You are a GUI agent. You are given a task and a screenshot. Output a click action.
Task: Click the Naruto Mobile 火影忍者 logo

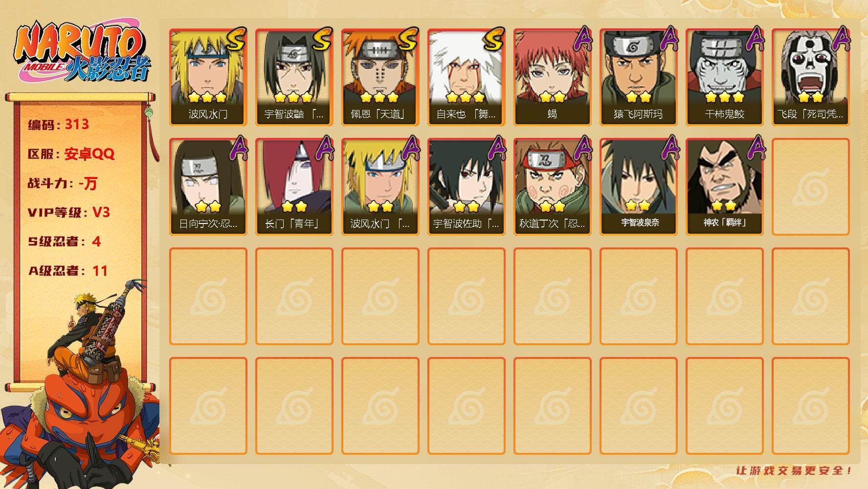[x=82, y=53]
